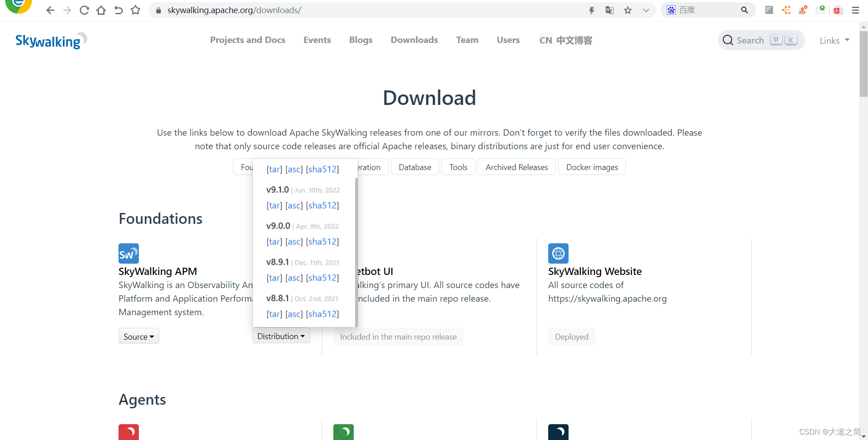The width and height of the screenshot is (868, 440).
Task: Open the CN 中文博客 link
Action: 565,40
